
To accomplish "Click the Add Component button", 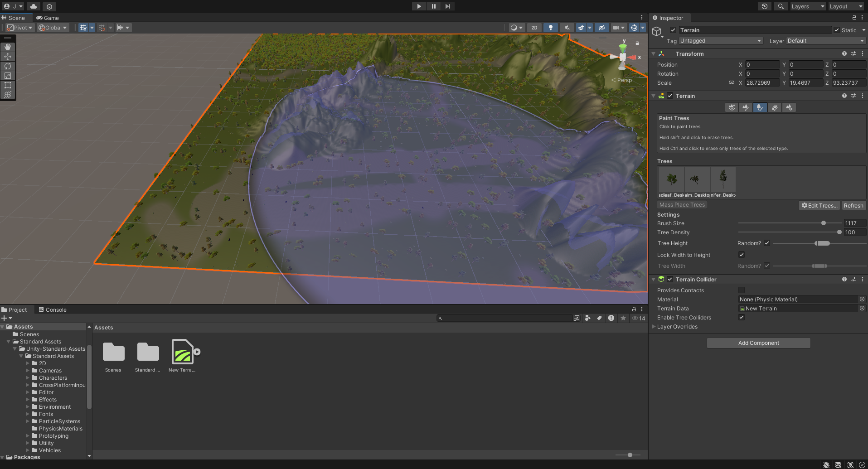I will point(758,343).
